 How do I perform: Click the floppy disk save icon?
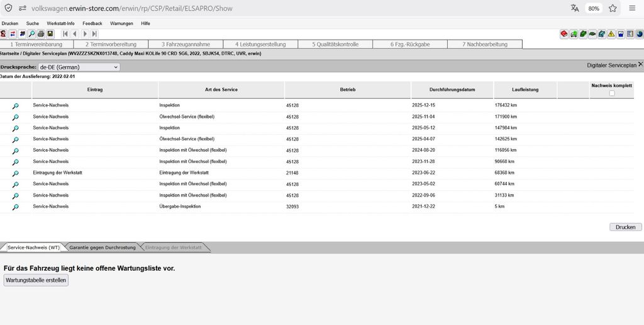pyautogui.click(x=50, y=34)
